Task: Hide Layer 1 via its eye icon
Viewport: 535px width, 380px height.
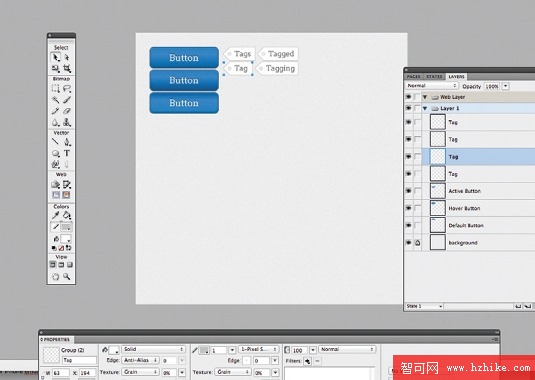Action: coord(408,108)
